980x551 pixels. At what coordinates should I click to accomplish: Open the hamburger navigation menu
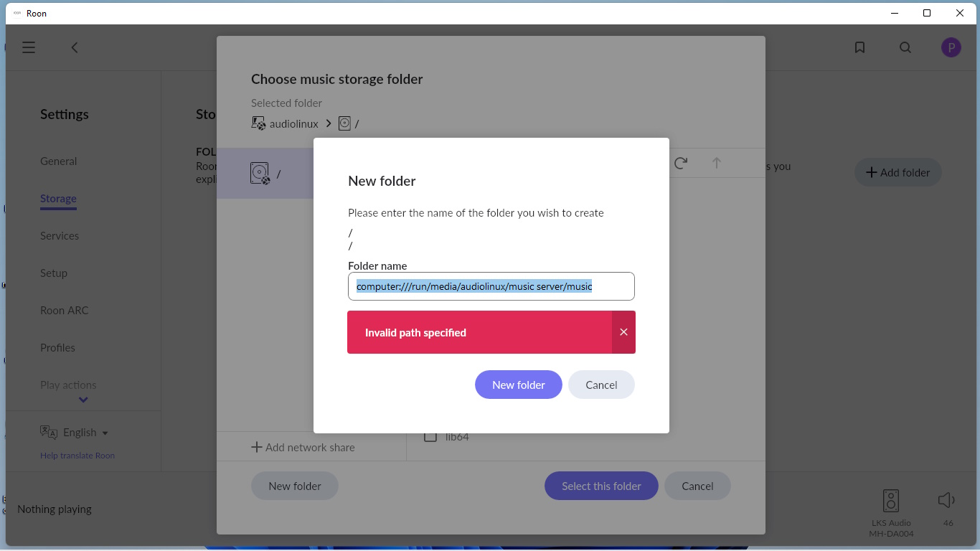29,47
